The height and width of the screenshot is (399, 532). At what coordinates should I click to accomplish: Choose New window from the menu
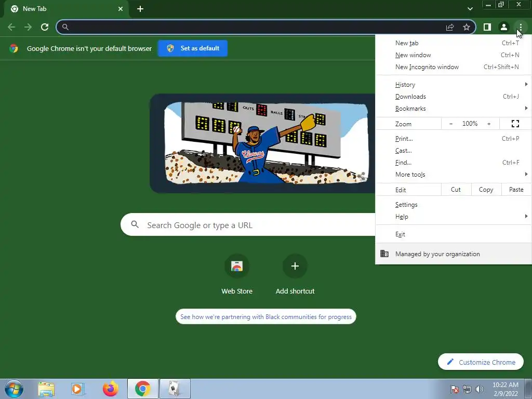[454, 55]
